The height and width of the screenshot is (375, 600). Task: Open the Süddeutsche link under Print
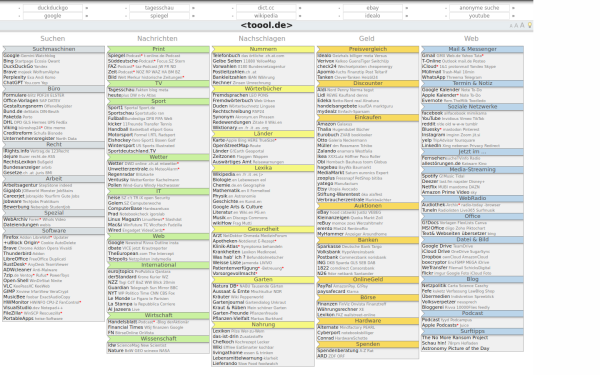point(122,61)
